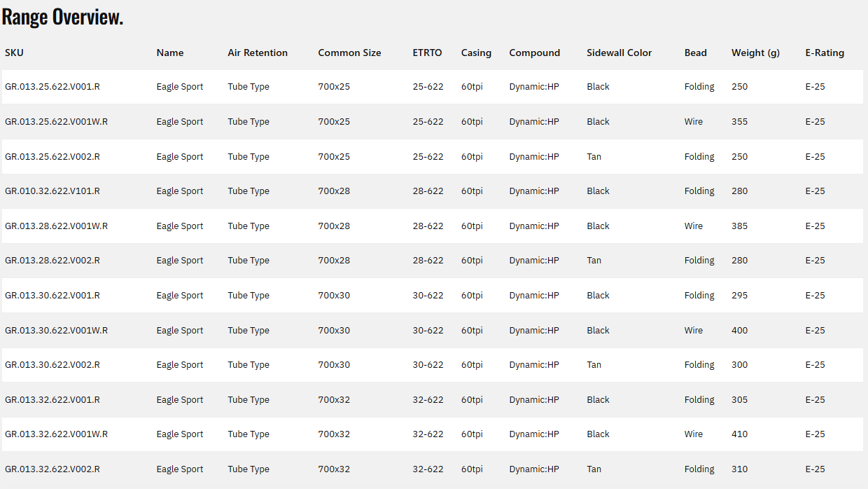Click the Compound column header
The image size is (868, 489).
[x=534, y=53]
